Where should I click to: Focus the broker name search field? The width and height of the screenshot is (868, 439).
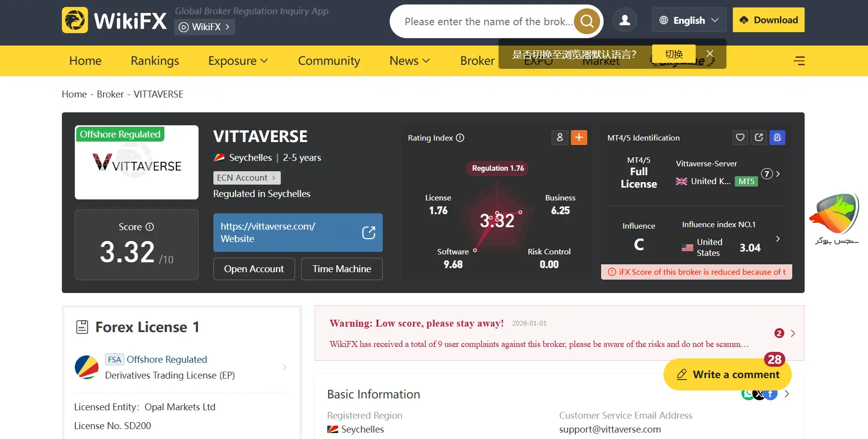pos(485,22)
